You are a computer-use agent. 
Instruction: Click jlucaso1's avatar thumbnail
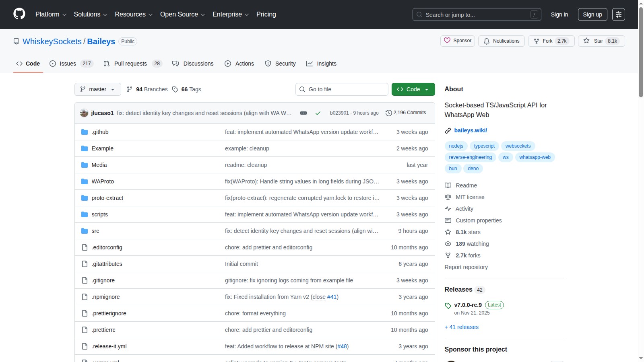84,113
